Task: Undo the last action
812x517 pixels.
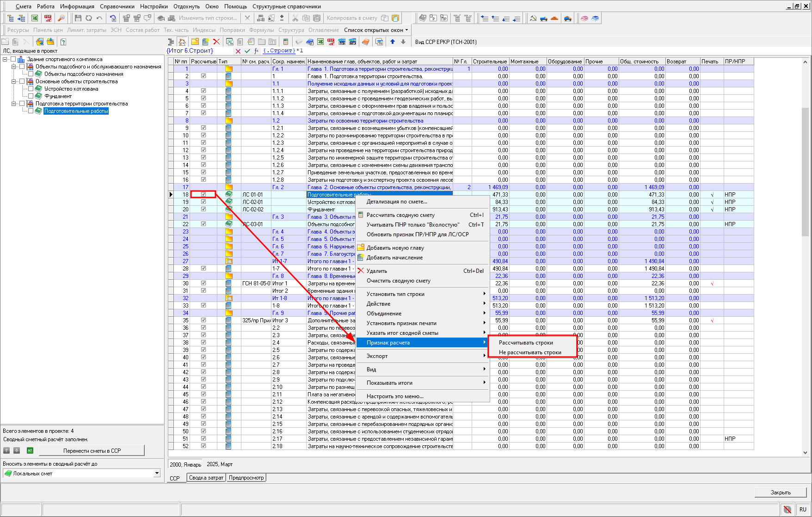Action: (99, 18)
